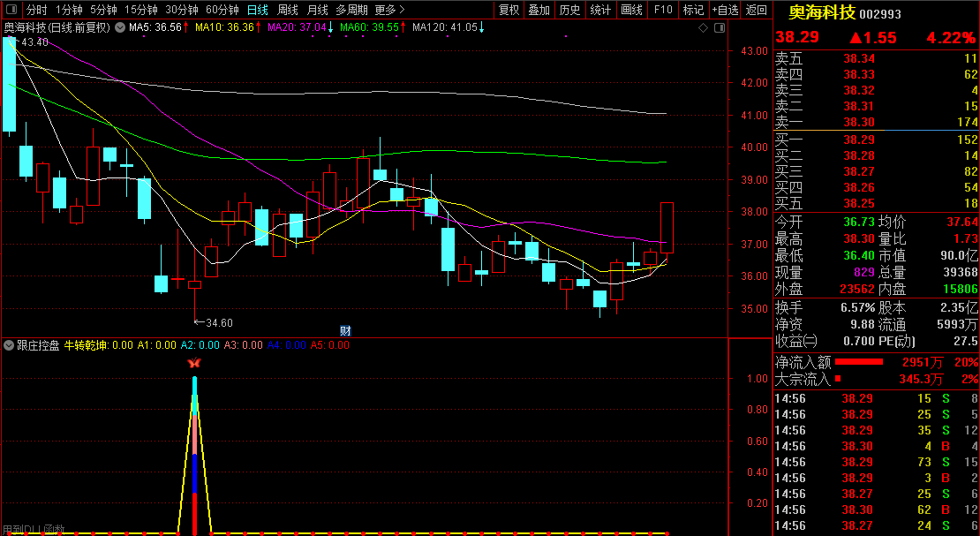Toggle 复权 price adjustment
The width and height of the screenshot is (980, 536).
509,10
